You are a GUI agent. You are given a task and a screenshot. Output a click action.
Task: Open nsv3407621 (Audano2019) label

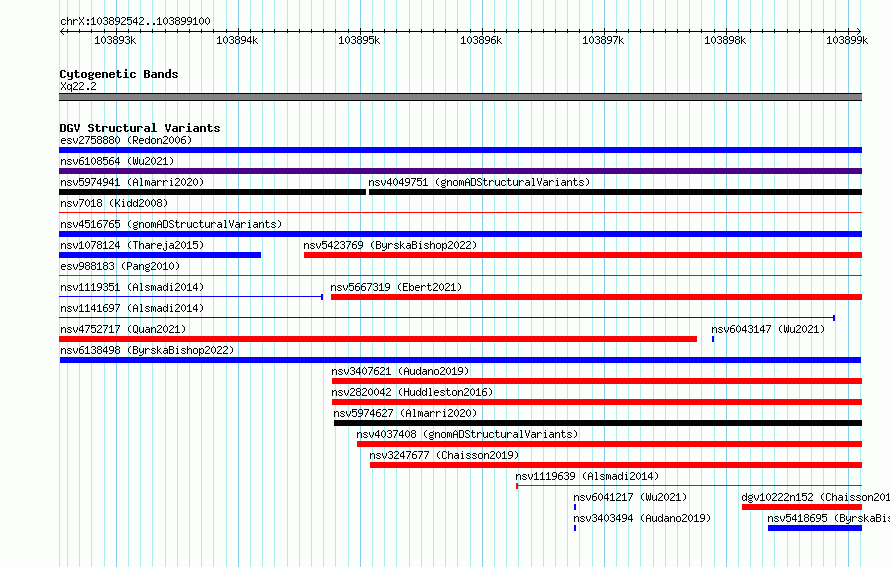400,371
